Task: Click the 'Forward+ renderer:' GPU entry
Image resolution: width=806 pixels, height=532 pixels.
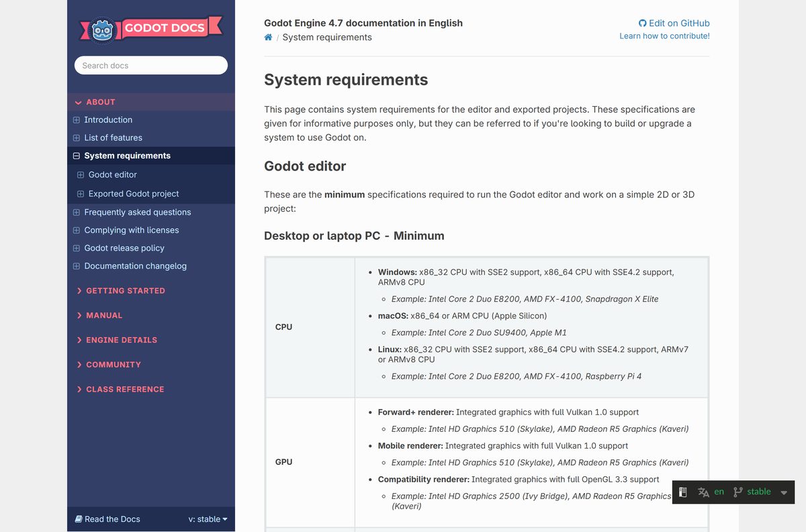Action: coord(508,412)
